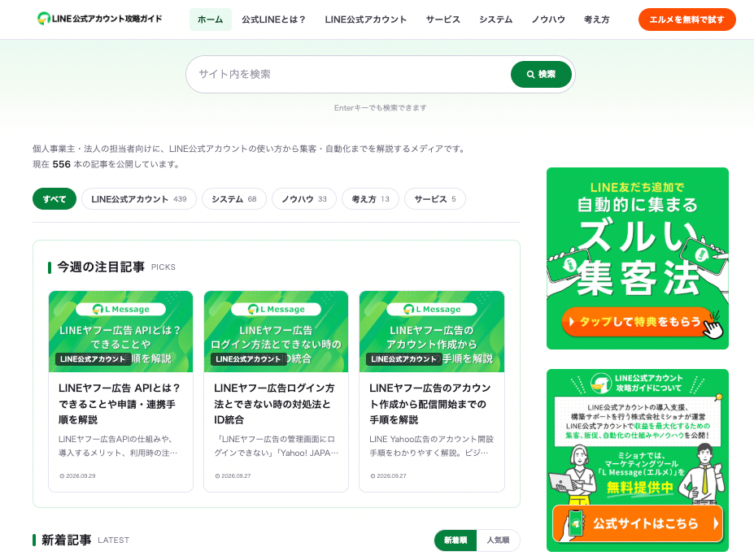The width and height of the screenshot is (754, 560).
Task: Click the LINE公式アカウント攻略ガイド logo
Action: point(99,19)
